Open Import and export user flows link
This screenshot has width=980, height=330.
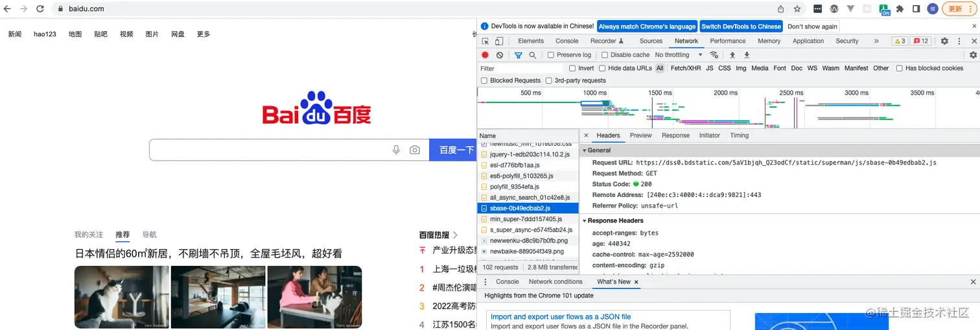tap(561, 317)
